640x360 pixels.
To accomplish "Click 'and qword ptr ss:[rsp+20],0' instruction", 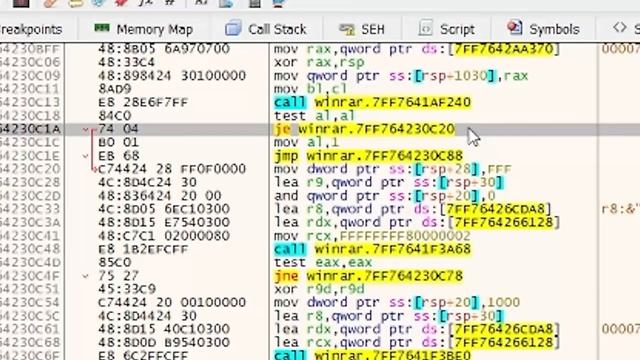I will (384, 196).
